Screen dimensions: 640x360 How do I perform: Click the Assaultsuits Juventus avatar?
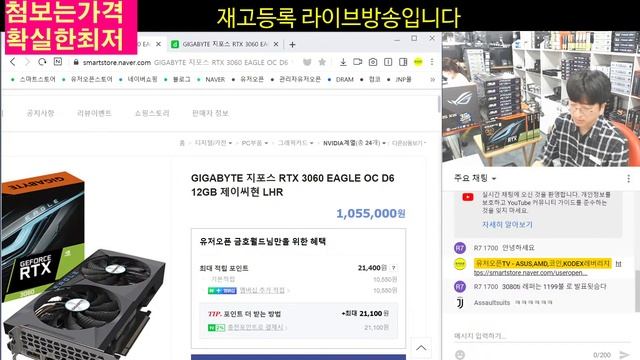[x=460, y=302]
